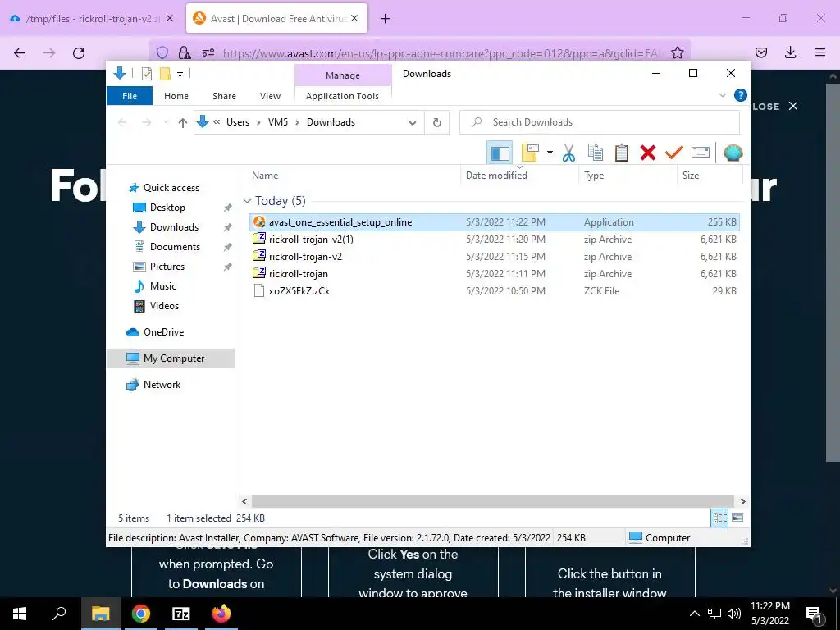Switch to large thumbnails view icon
The width and height of the screenshot is (840, 630).
(x=737, y=518)
